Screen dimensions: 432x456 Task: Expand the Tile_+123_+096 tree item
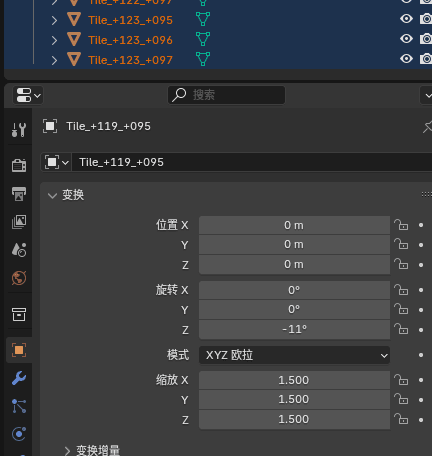click(x=54, y=40)
